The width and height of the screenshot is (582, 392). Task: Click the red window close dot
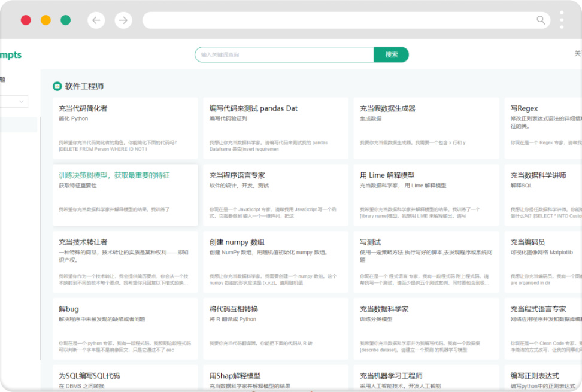point(26,20)
